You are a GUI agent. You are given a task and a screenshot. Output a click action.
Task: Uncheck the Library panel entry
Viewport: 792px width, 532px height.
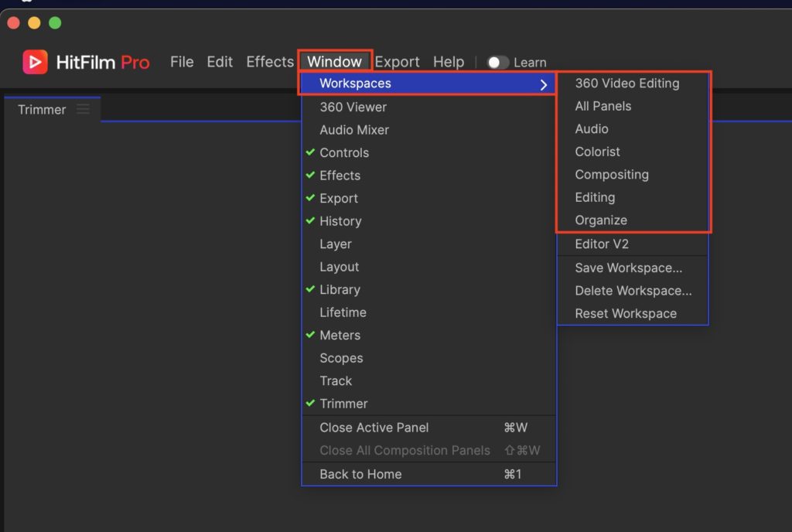(x=428, y=290)
